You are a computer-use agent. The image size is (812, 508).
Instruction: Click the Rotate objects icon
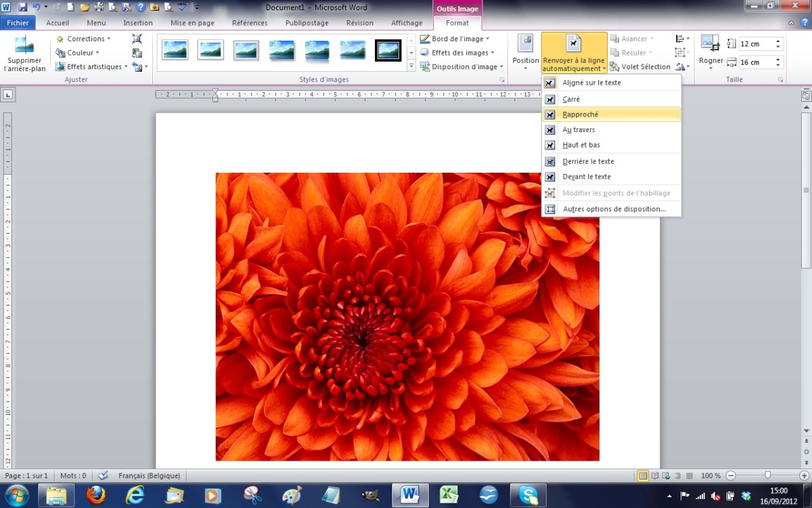click(x=682, y=66)
